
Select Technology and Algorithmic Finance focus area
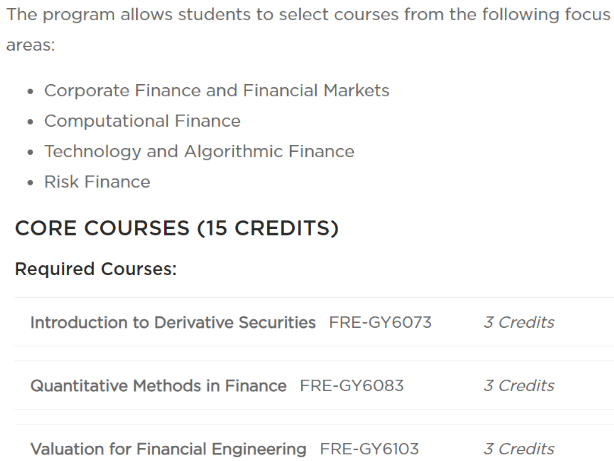[x=199, y=151]
